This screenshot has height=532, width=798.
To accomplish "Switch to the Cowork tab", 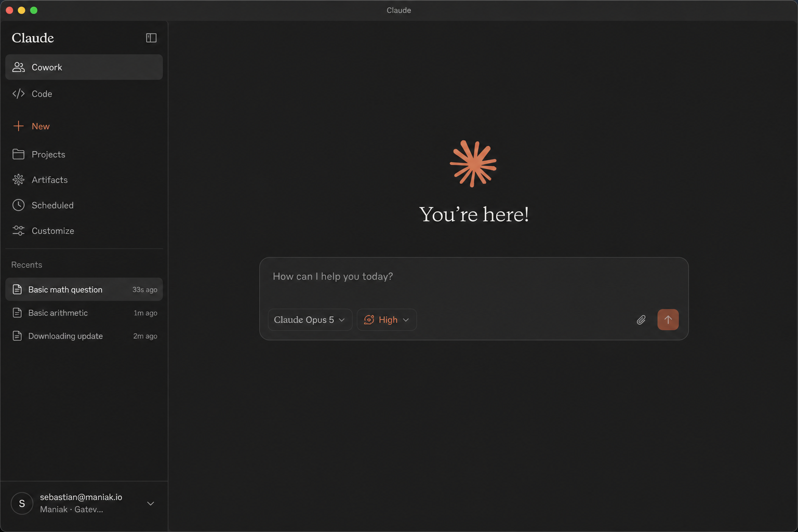I will pos(84,67).
